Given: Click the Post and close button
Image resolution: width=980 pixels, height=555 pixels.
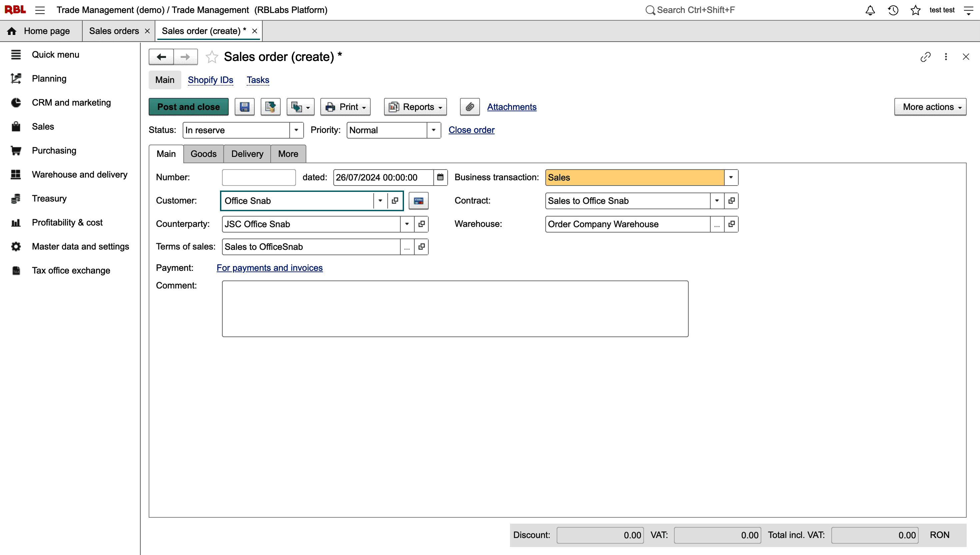Looking at the screenshot, I should point(188,107).
